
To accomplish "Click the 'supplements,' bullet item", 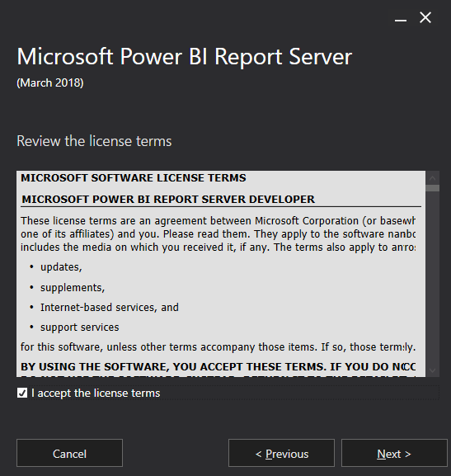I will (x=73, y=287).
